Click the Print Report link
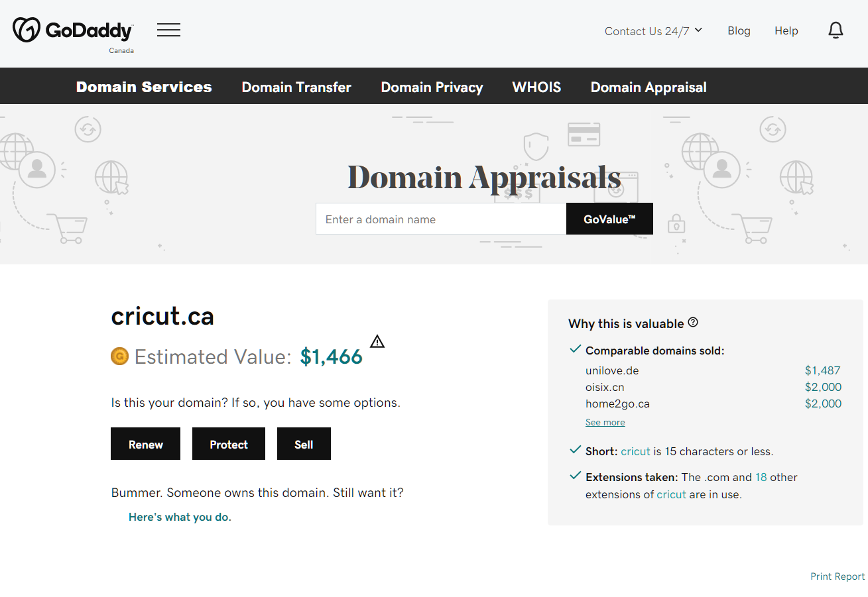Viewport: 868px width, 597px height. click(837, 576)
